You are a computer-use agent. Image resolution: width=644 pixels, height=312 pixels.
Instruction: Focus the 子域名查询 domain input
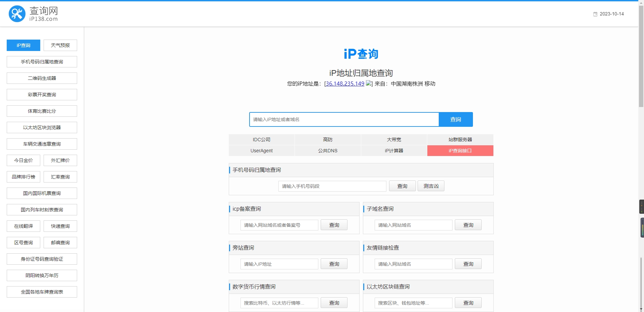414,225
